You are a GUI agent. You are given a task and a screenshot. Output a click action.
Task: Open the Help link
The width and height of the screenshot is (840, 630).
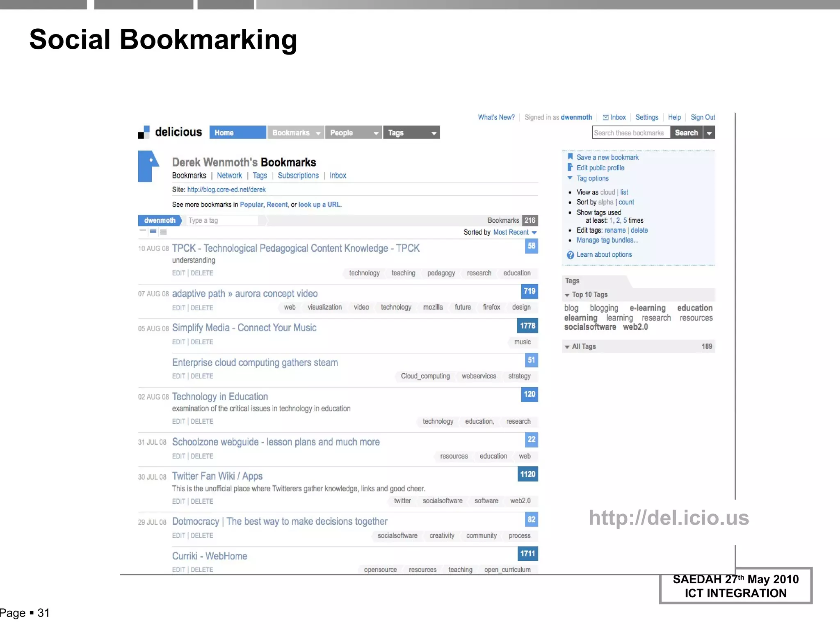[674, 117]
